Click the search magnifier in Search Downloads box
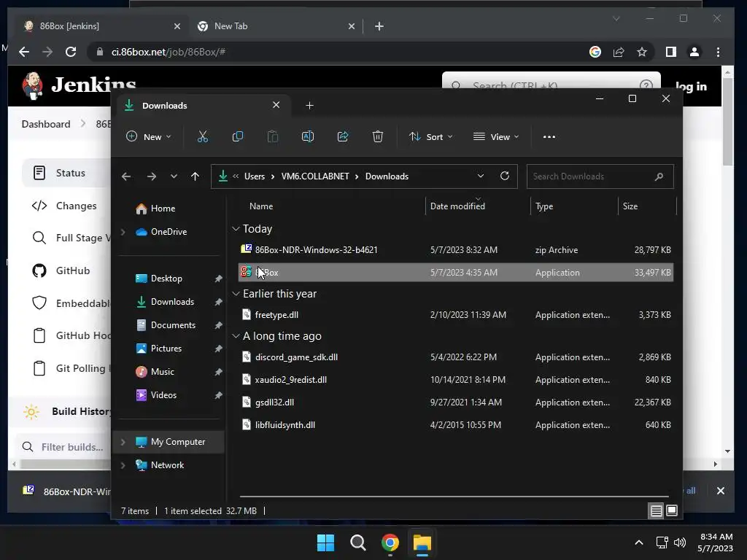 (659, 176)
